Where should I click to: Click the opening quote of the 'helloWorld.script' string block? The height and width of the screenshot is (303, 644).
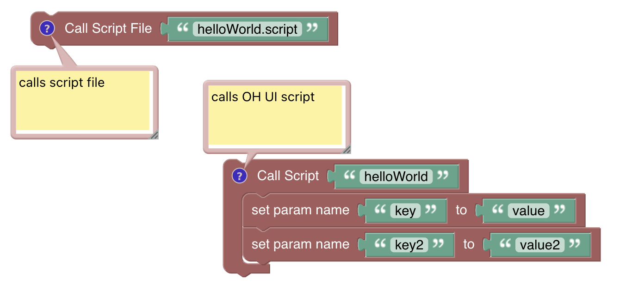coord(183,28)
